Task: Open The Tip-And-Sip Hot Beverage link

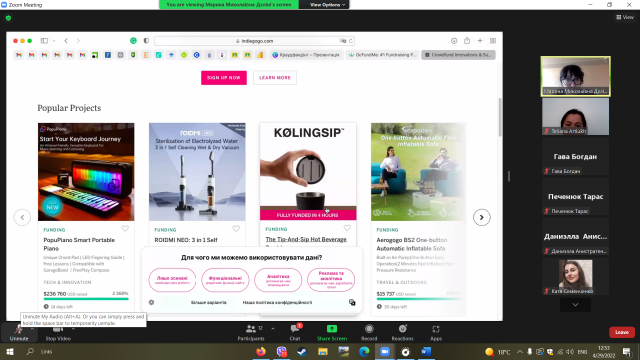Action: click(x=306, y=239)
